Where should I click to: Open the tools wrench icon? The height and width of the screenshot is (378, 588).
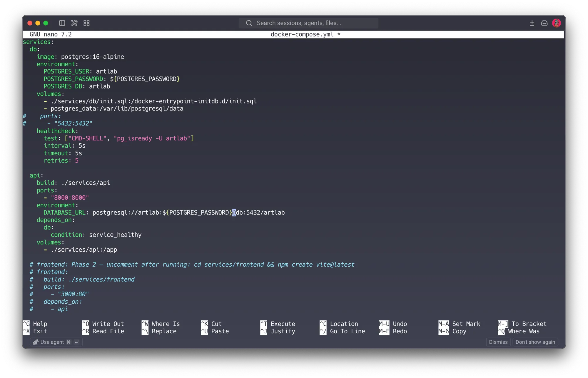click(x=74, y=23)
